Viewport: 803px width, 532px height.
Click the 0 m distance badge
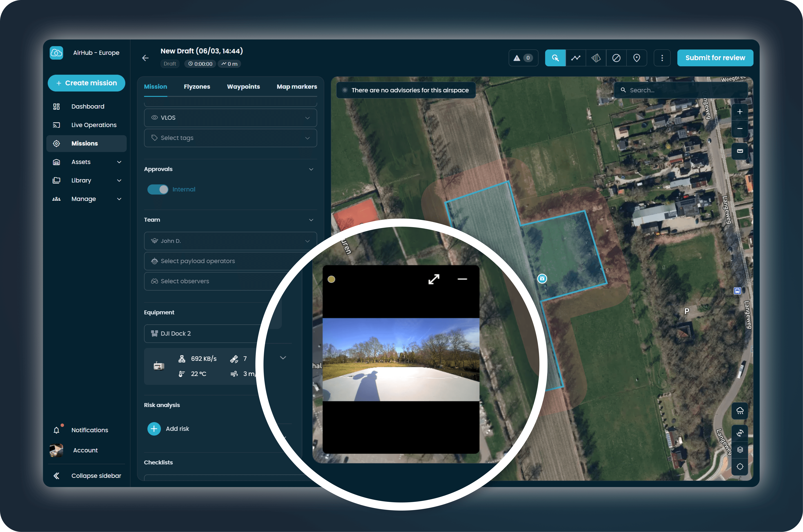(229, 64)
